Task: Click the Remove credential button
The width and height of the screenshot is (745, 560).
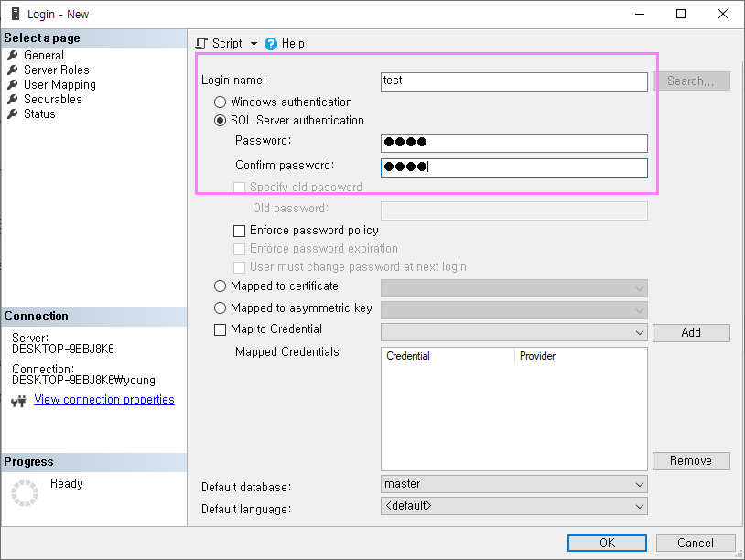Action: point(691,461)
